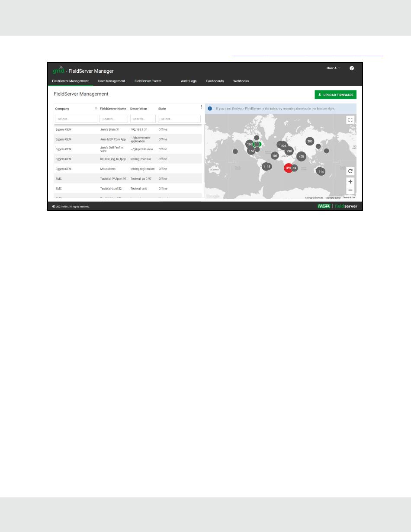Select the 400 device cluster marker
The width and height of the screenshot is (411, 532).
(x=301, y=156)
